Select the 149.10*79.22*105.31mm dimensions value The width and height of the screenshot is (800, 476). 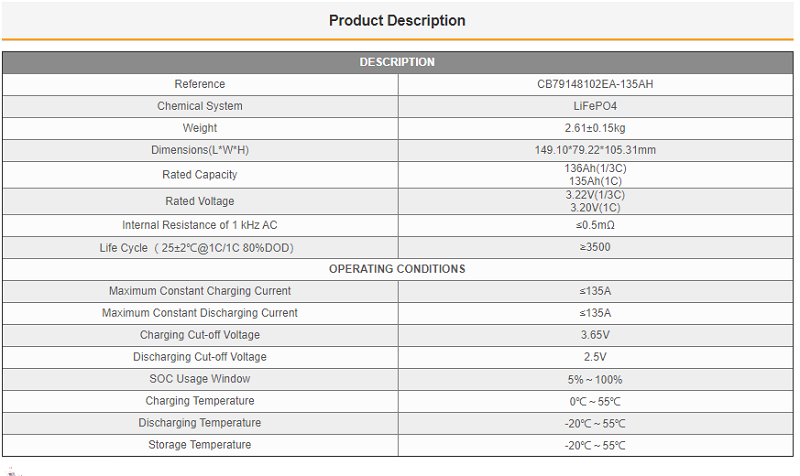(595, 150)
